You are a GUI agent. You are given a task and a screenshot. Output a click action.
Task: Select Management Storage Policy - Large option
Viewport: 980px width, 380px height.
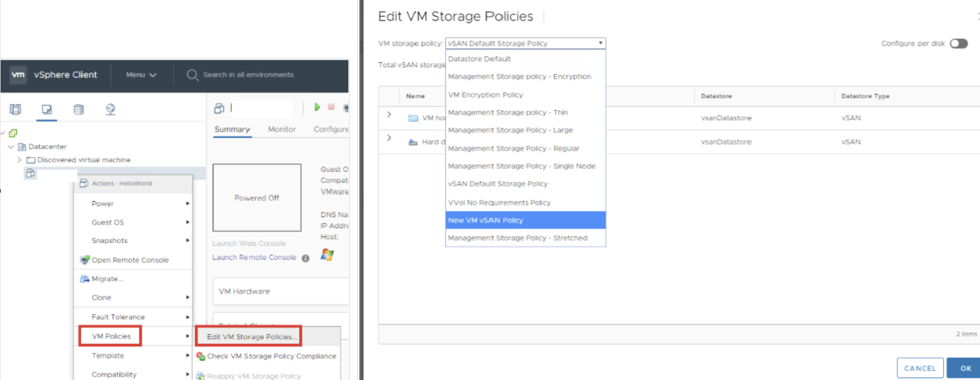[x=525, y=130]
